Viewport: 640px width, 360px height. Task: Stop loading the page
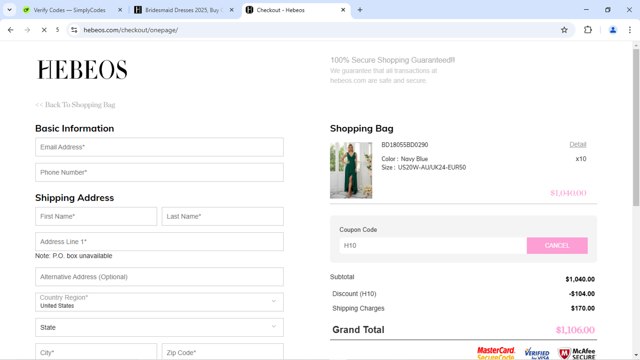click(44, 30)
